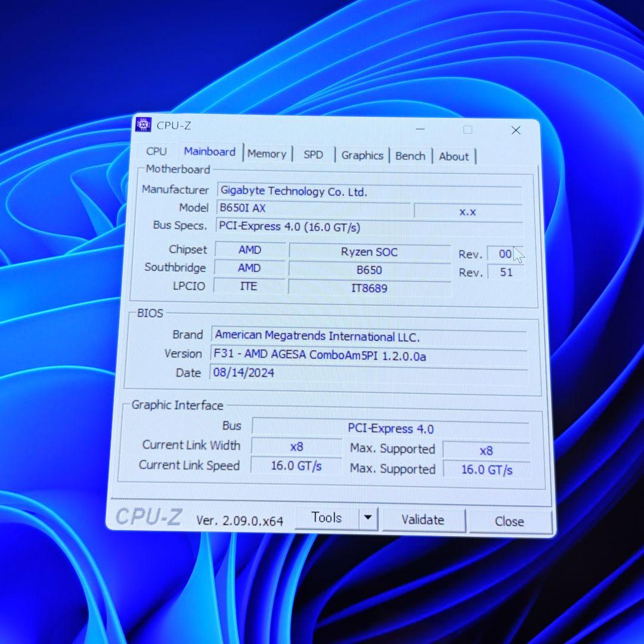Image resolution: width=644 pixels, height=644 pixels.
Task: Click the LPCIO value IT8689
Action: tap(369, 289)
